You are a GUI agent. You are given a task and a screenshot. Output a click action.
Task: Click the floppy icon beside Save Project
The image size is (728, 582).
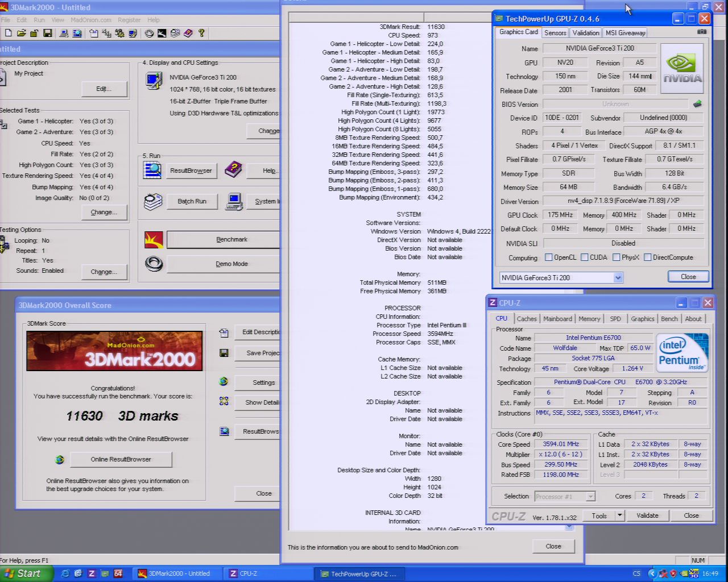224,353
